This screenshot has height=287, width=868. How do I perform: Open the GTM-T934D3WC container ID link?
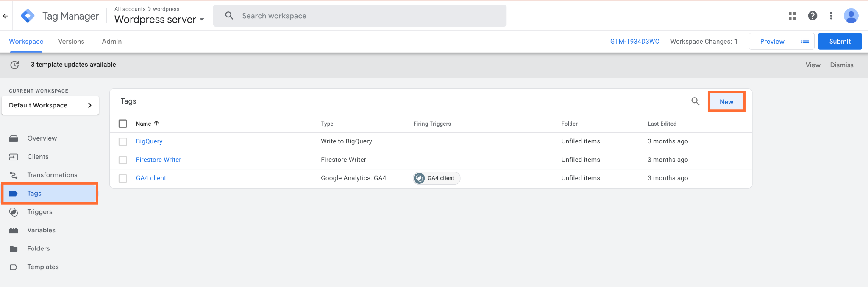click(x=634, y=42)
